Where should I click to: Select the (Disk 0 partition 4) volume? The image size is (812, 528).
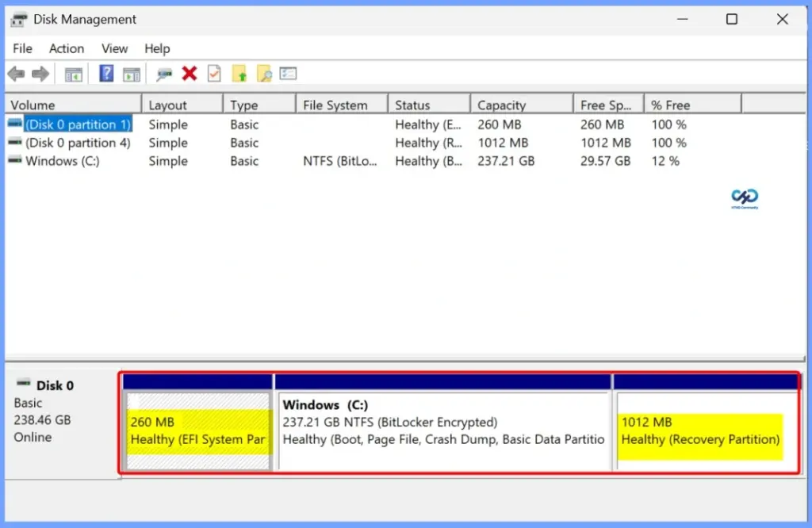tap(78, 143)
